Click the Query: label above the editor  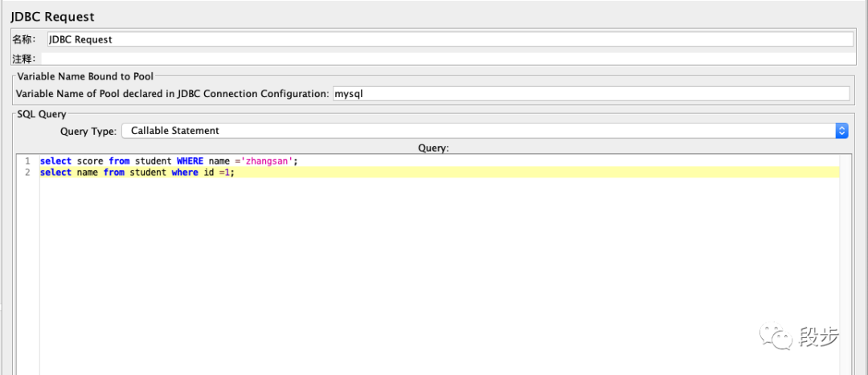tap(433, 149)
